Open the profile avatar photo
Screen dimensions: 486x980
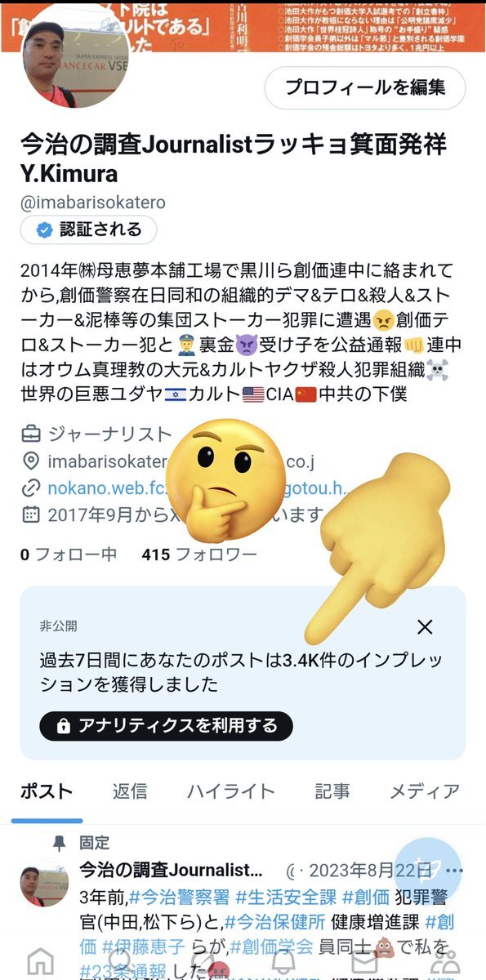tap(69, 57)
